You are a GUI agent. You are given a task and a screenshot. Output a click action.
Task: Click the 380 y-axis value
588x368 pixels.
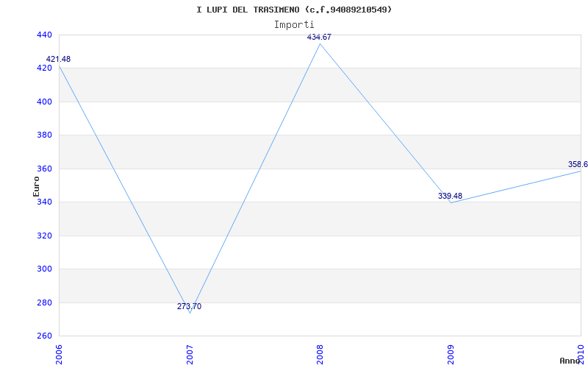44,135
